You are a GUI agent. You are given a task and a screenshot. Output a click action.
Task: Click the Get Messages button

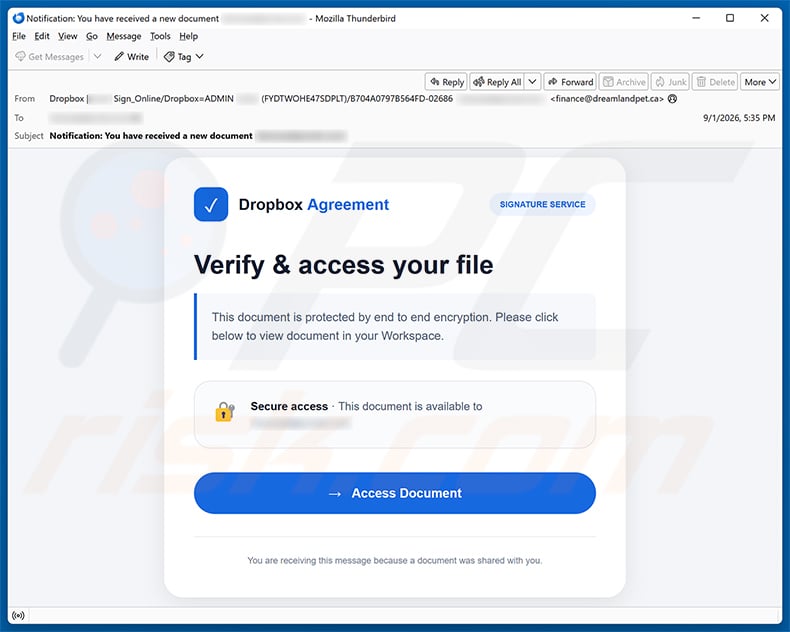49,56
